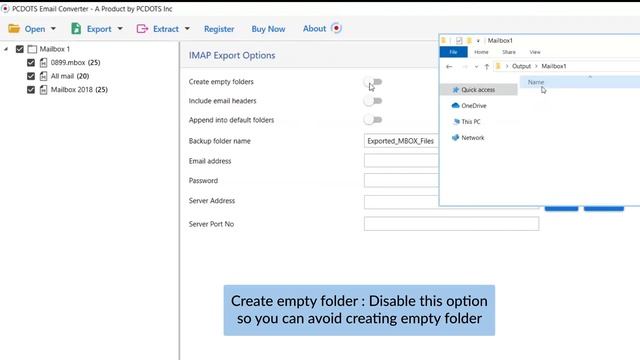
Task: Open the dropdown arrow beside Open
Action: pyautogui.click(x=53, y=29)
